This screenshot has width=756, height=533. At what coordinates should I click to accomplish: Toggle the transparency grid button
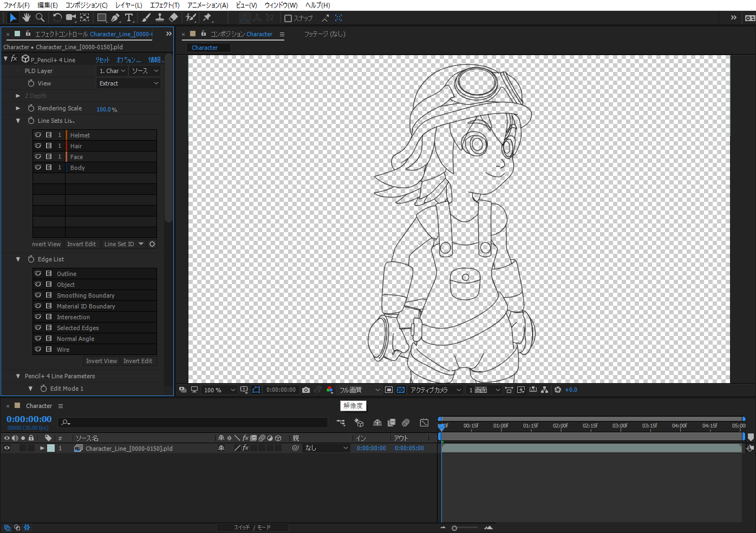[x=401, y=390]
